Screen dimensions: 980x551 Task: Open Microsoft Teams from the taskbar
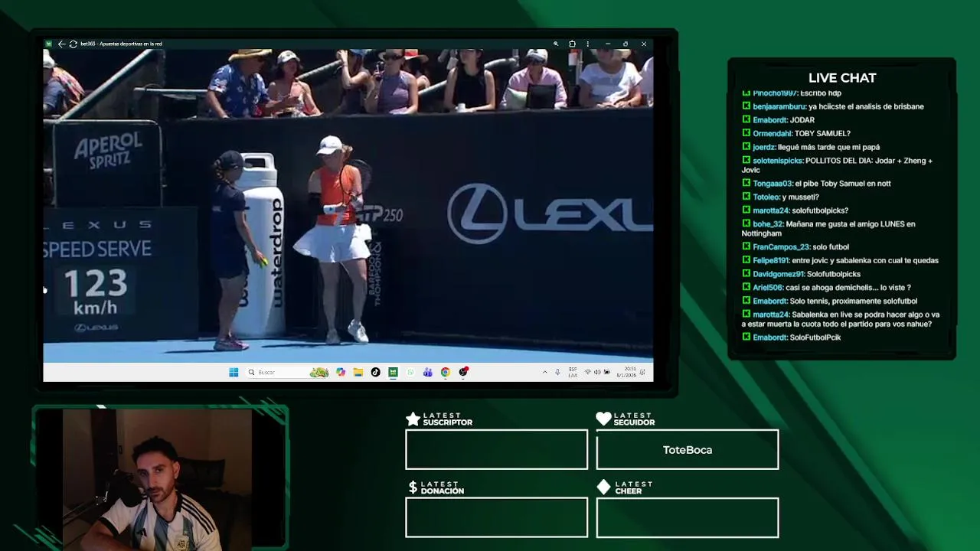[427, 372]
